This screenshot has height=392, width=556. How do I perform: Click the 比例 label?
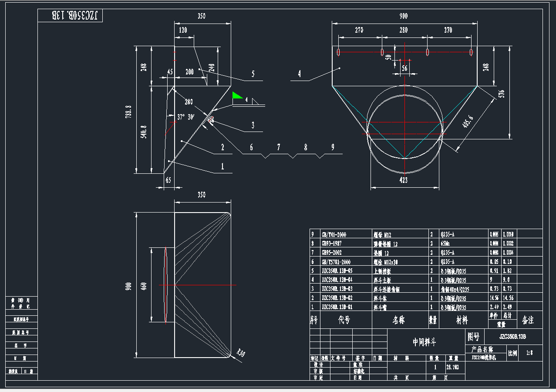(513, 353)
